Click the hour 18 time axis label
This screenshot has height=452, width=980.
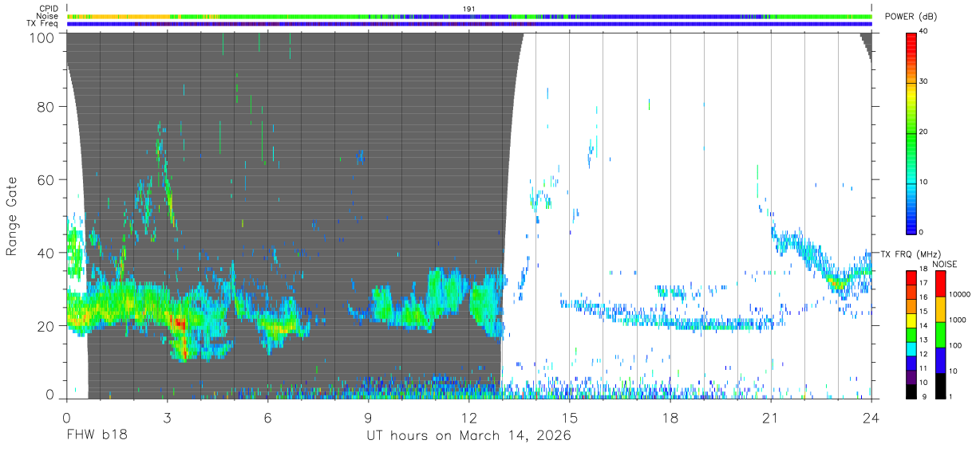(x=670, y=417)
